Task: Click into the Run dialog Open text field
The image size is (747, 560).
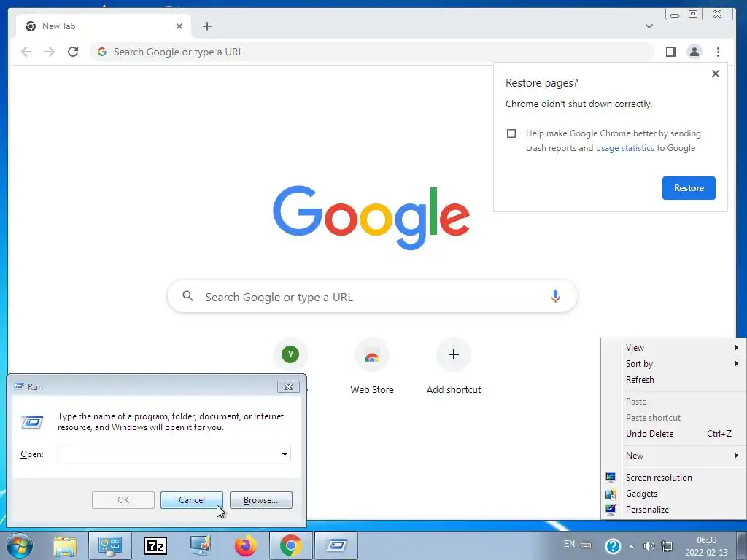Action: 169,454
